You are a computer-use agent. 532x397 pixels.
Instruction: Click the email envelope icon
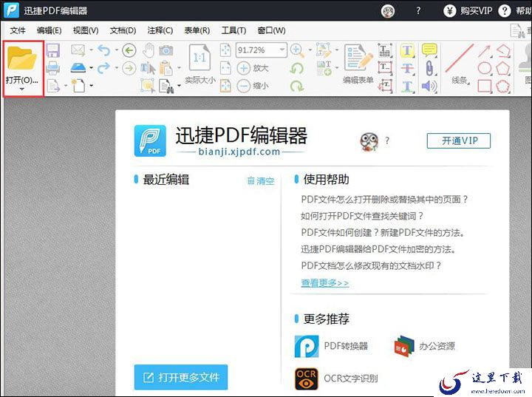click(78, 50)
